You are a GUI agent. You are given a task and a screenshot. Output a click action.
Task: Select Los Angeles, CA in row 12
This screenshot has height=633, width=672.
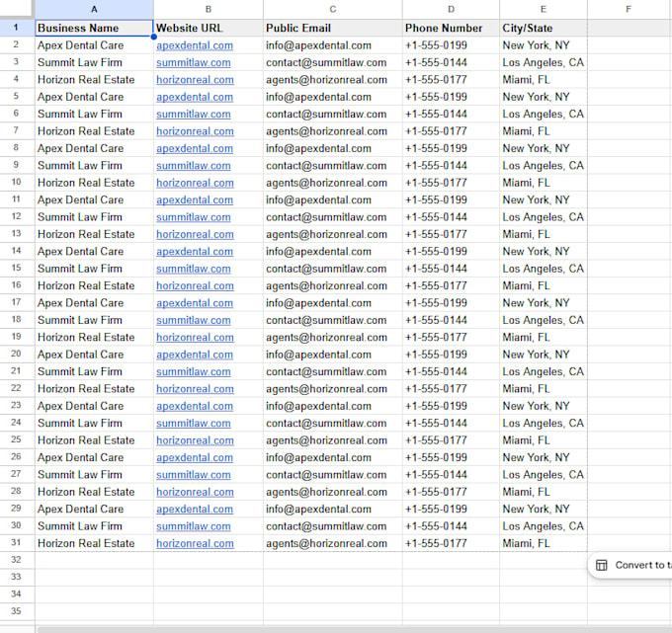[543, 217]
